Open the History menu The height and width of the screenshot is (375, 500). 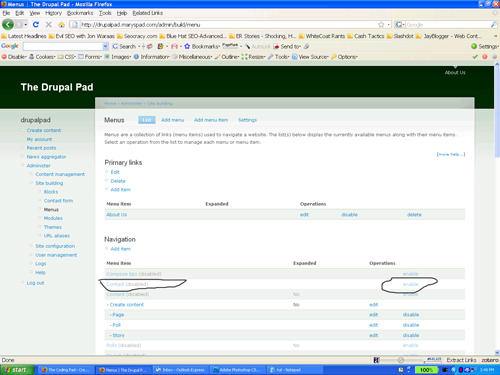point(53,13)
